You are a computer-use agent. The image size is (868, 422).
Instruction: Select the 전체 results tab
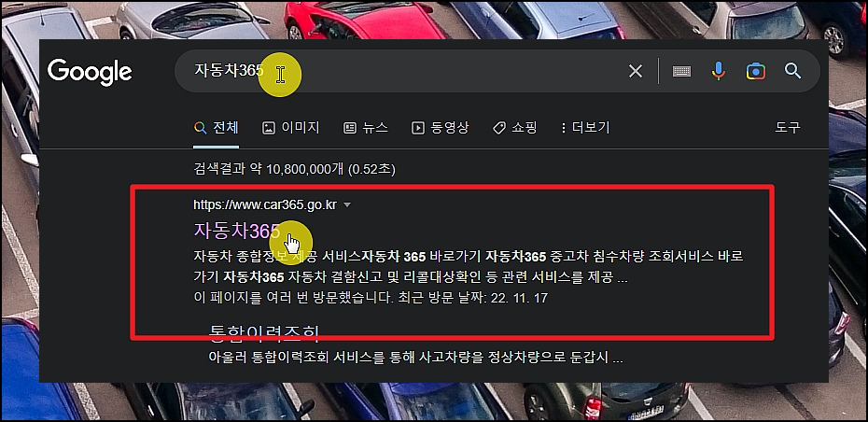point(216,128)
